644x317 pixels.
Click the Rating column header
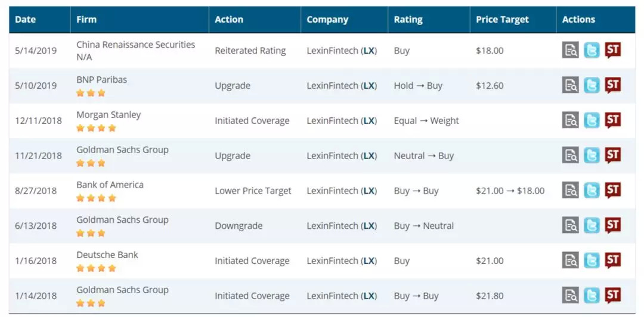[x=408, y=20]
